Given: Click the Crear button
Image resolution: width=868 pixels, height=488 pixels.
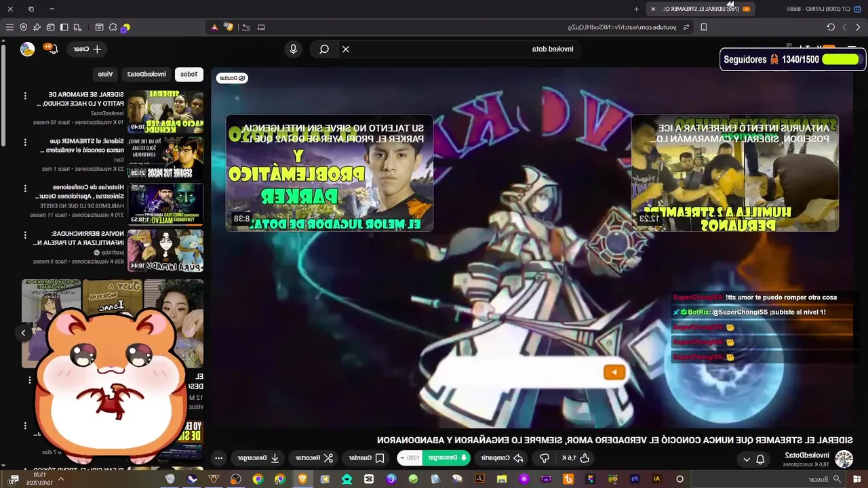Looking at the screenshot, I should pos(87,49).
